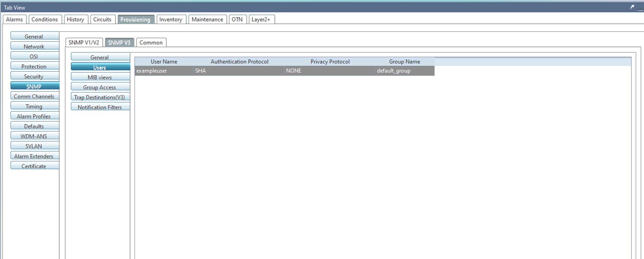
Task: Open the Common sub-tab
Action: tap(151, 42)
